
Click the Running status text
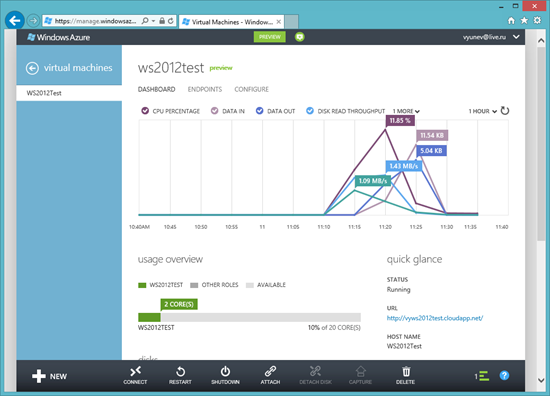pos(398,290)
